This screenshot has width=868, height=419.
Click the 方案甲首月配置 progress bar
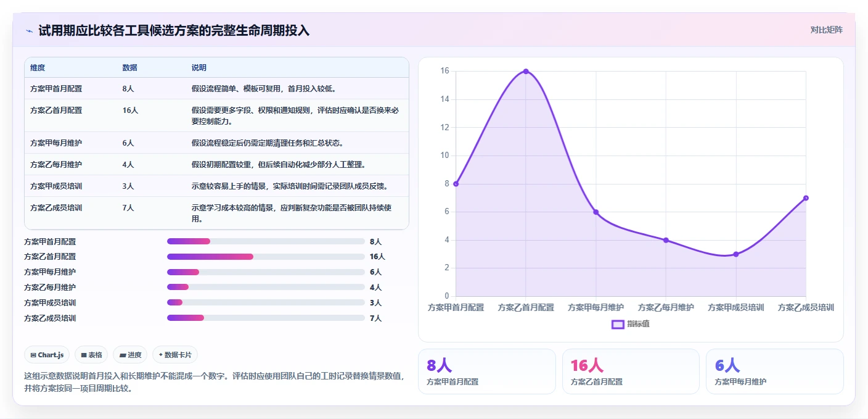click(266, 241)
